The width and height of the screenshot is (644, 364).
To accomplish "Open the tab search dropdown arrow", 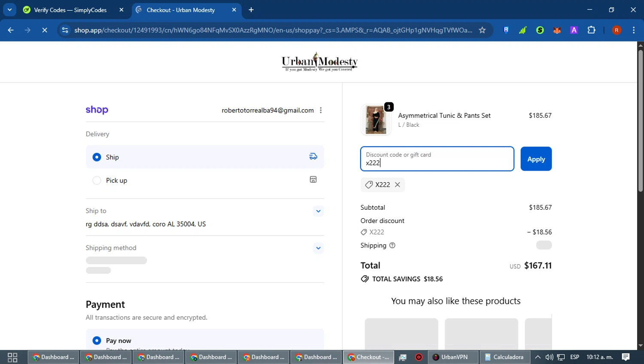I will click(x=9, y=9).
